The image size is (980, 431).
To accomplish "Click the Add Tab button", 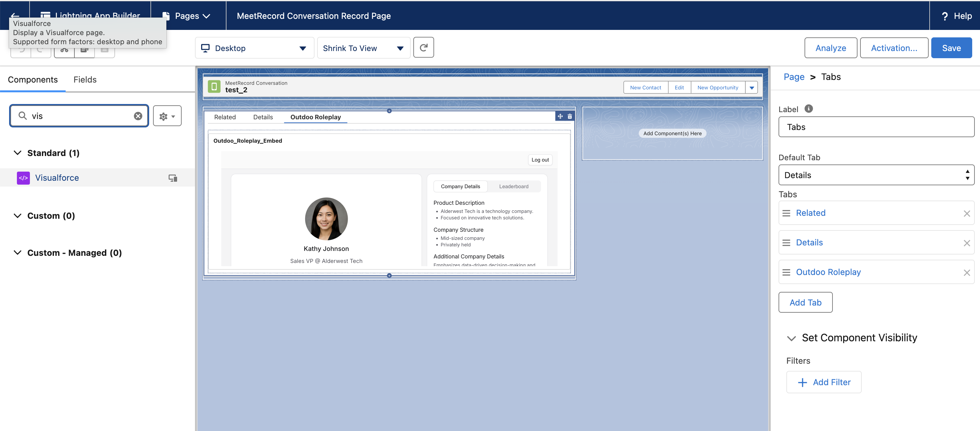I will [805, 302].
